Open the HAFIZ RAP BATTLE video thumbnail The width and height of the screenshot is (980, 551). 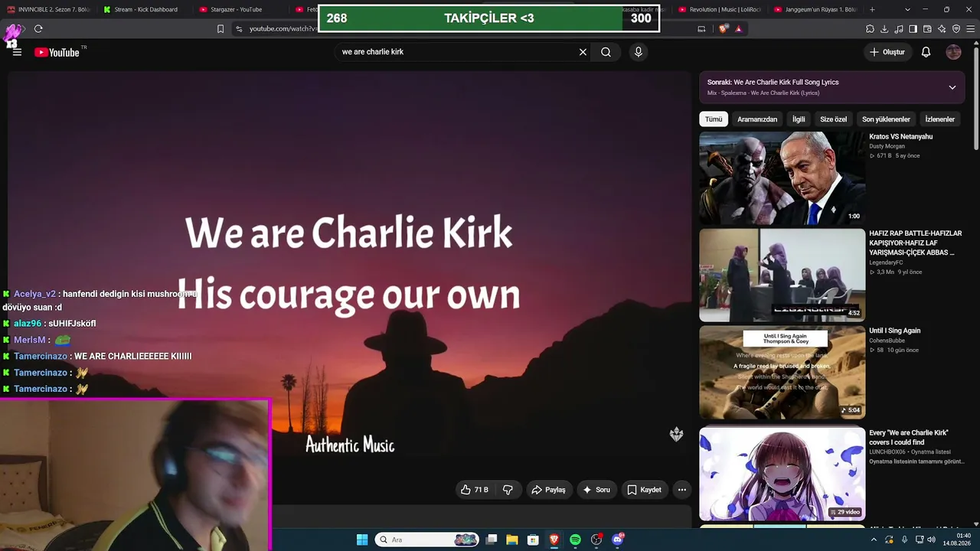point(782,275)
